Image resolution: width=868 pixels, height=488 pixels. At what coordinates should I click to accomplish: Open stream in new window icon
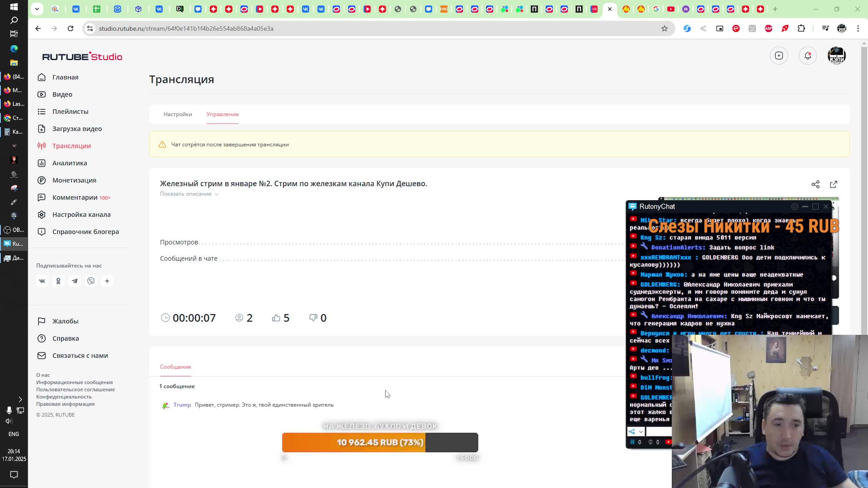tap(833, 184)
